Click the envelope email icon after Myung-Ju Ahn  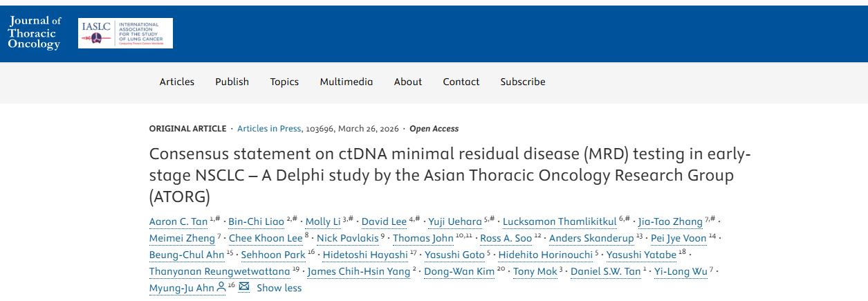pyautogui.click(x=243, y=287)
